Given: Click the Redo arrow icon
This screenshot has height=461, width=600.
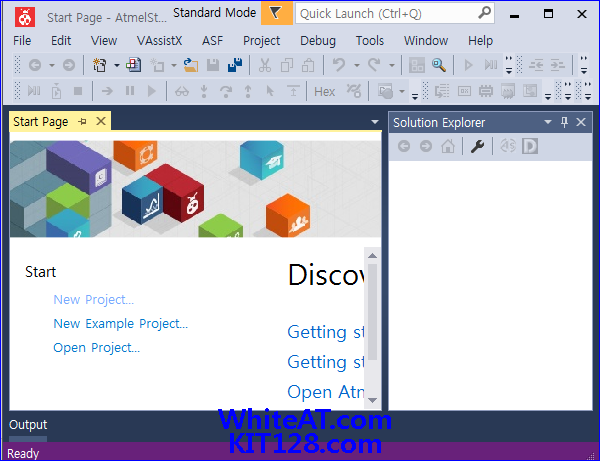Looking at the screenshot, I should point(374,65).
